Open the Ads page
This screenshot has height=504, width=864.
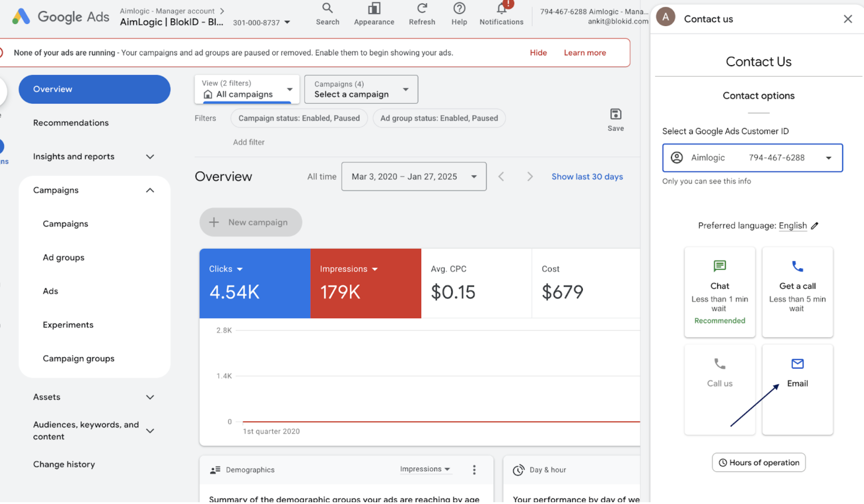click(50, 291)
